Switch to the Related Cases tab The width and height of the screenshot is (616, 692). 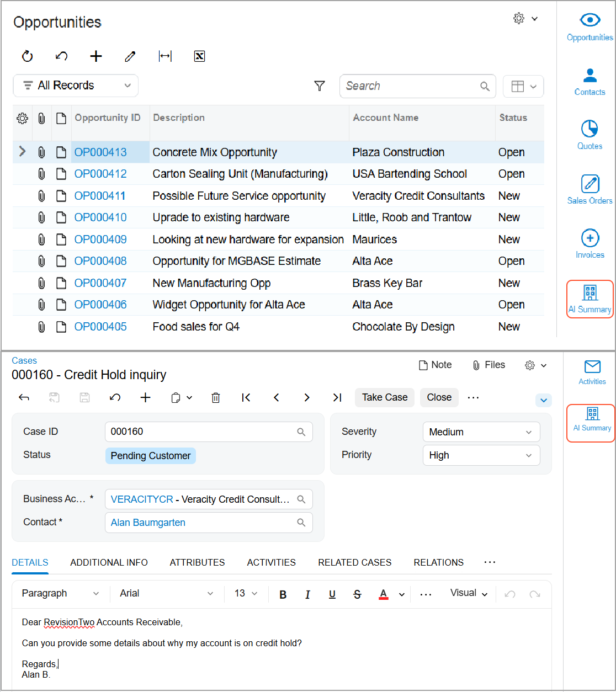(x=354, y=562)
